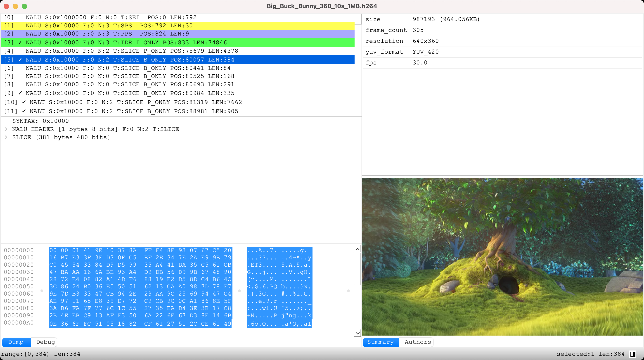Toggle the right side panel icon in status bar
The height and width of the screenshot is (360, 644).
(633, 354)
